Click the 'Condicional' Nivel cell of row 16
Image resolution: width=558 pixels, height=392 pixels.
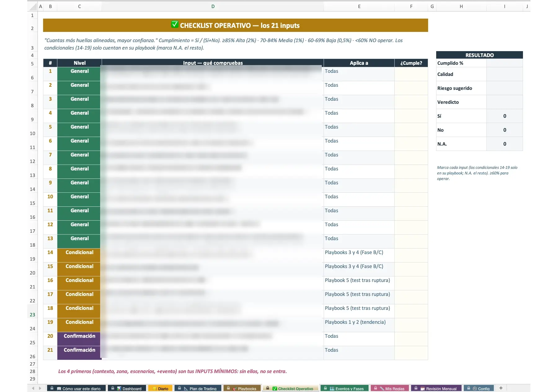click(x=79, y=283)
